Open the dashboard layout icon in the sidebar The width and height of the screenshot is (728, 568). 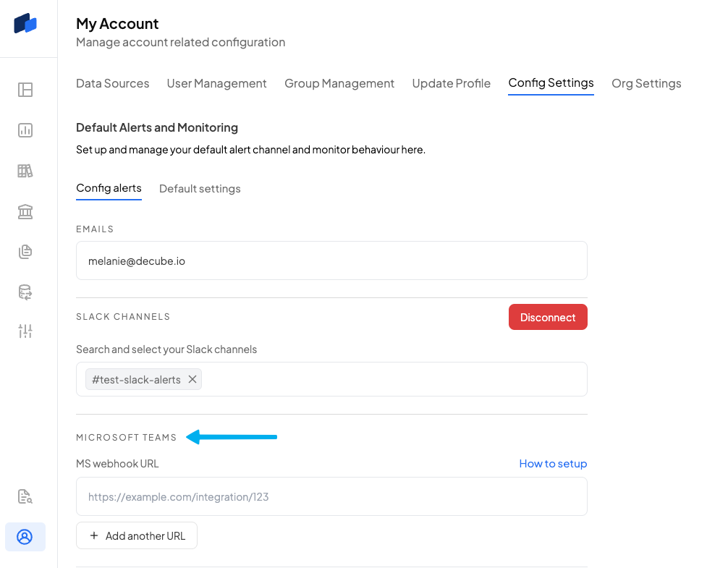coord(25,90)
